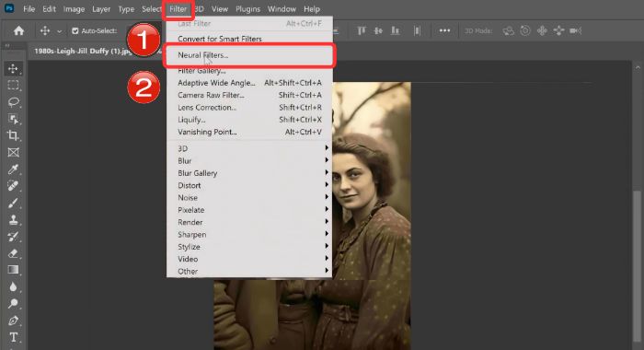The image size is (644, 350).
Task: Open the Window menu
Action: pos(282,9)
